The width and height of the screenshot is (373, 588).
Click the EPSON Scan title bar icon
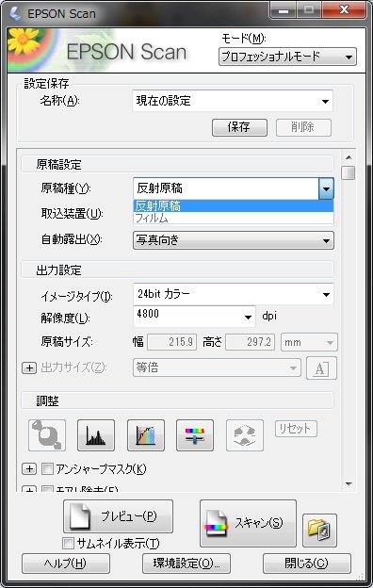[x=15, y=13]
